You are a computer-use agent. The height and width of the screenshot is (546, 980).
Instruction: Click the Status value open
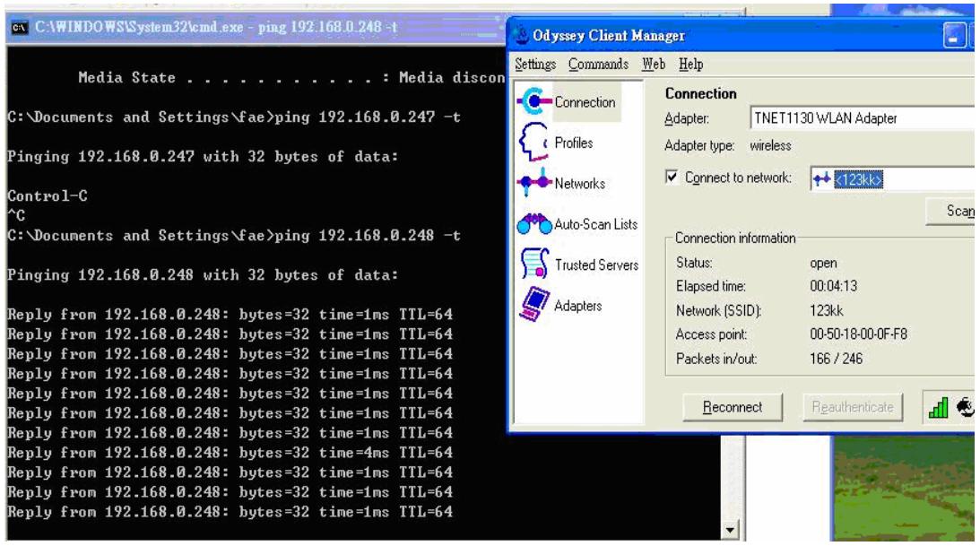[x=823, y=263]
